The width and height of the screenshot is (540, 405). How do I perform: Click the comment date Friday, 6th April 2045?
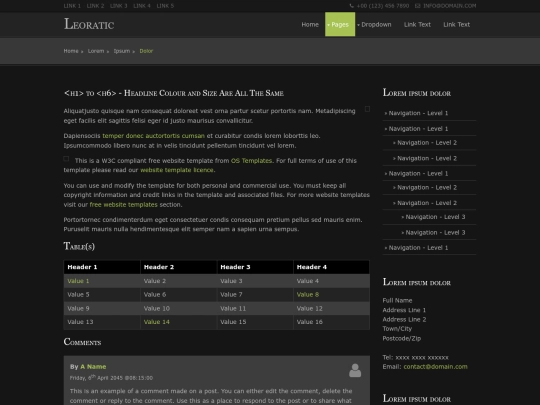pyautogui.click(x=111, y=378)
